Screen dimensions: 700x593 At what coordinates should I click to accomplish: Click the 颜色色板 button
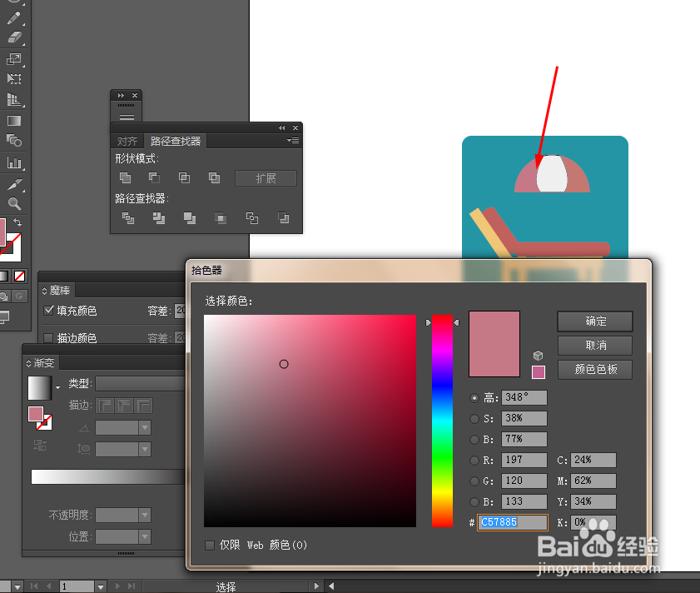tap(595, 370)
